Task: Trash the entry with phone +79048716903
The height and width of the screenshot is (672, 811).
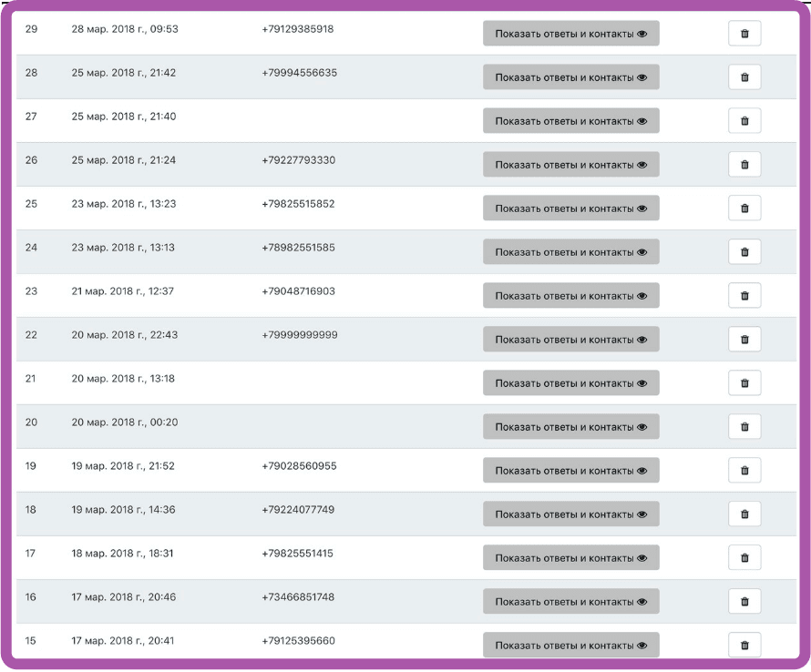Action: point(744,296)
